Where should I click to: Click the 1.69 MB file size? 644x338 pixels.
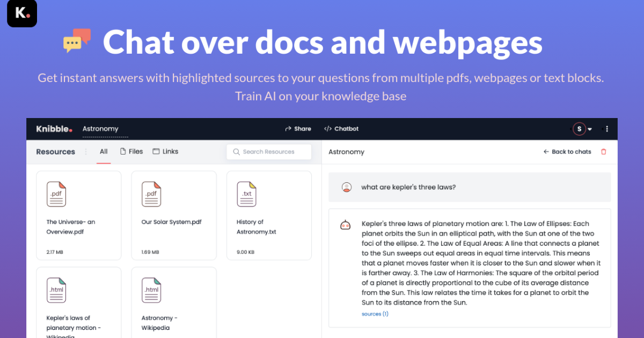coord(150,252)
